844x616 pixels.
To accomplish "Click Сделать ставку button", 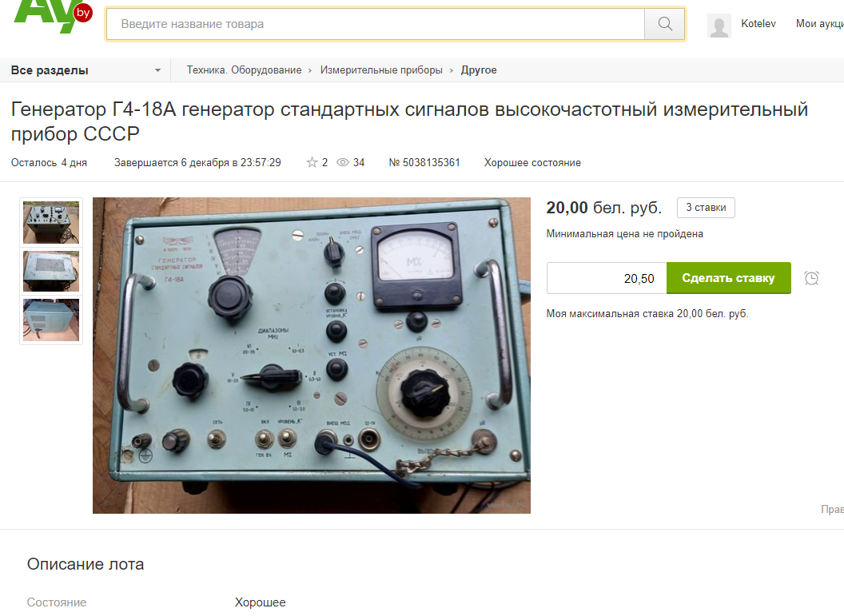I will point(728,278).
